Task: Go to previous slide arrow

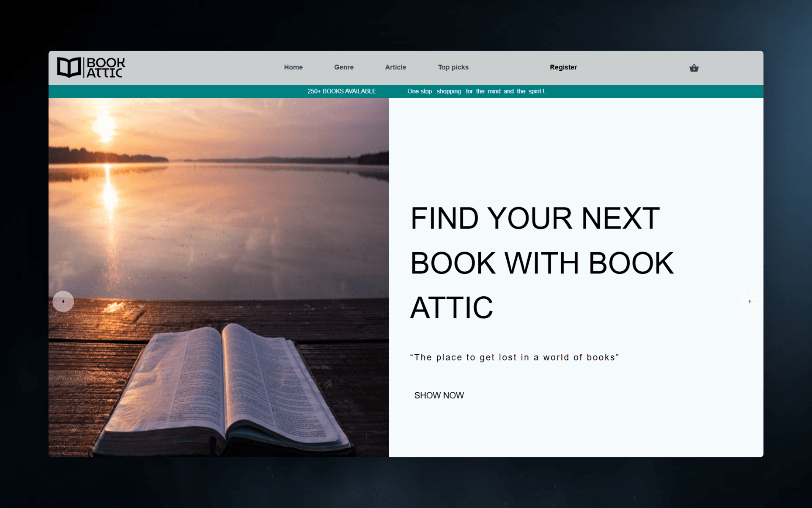Action: point(63,301)
